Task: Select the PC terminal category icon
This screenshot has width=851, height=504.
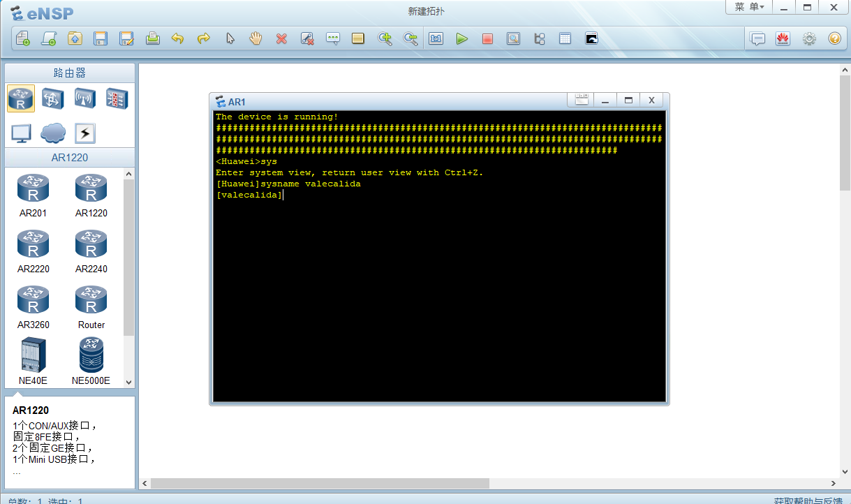Action: click(21, 133)
